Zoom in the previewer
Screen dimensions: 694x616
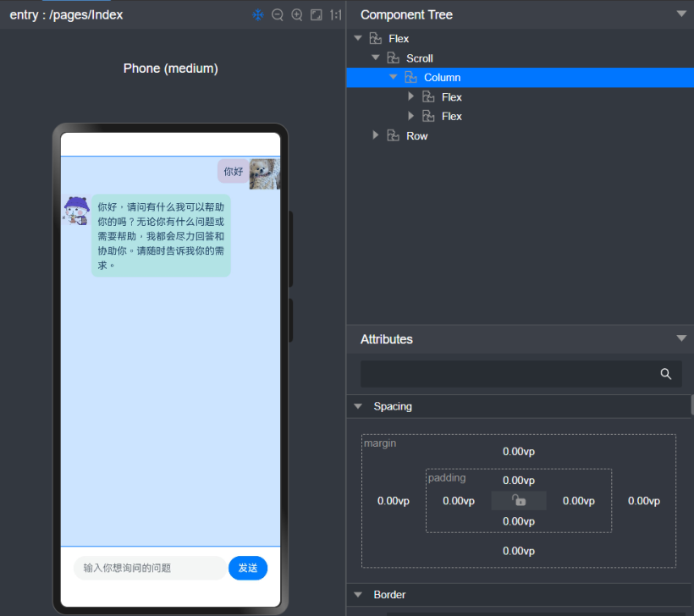click(x=297, y=15)
